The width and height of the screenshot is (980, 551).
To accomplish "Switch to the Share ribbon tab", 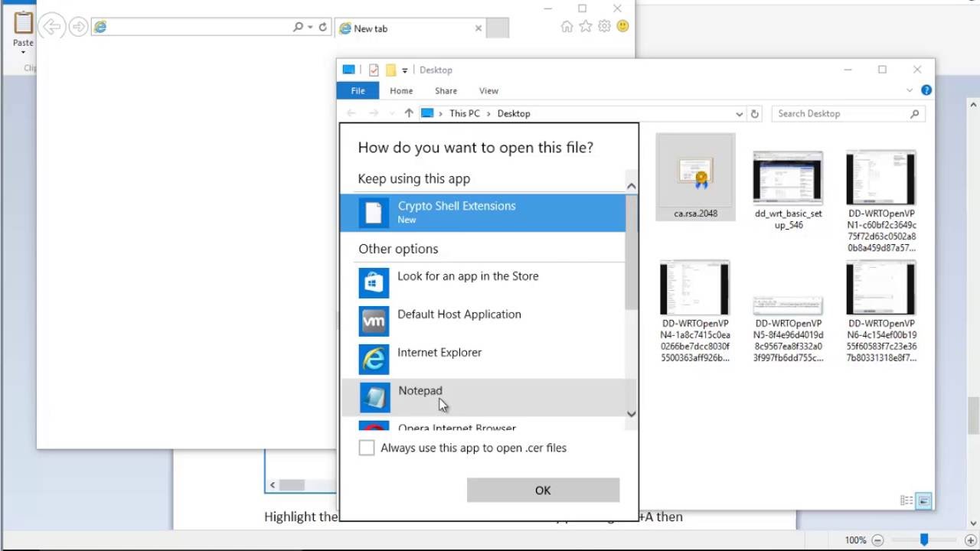I will pyautogui.click(x=446, y=90).
